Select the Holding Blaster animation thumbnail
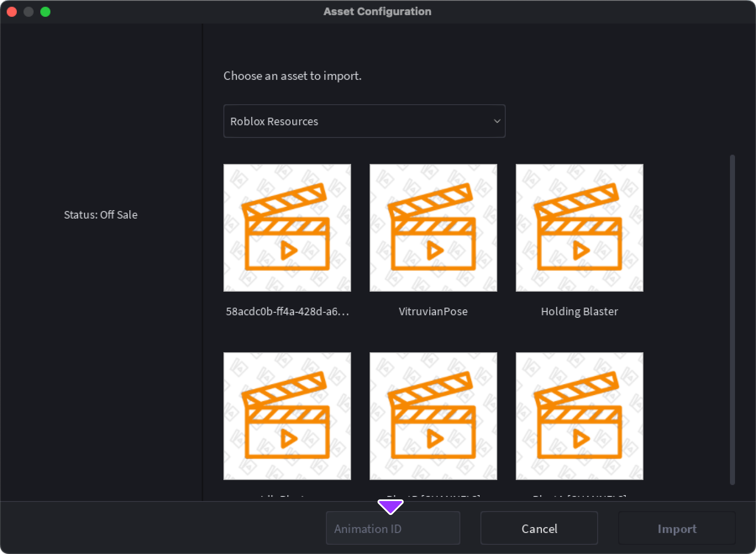Image resolution: width=756 pixels, height=554 pixels. click(580, 228)
